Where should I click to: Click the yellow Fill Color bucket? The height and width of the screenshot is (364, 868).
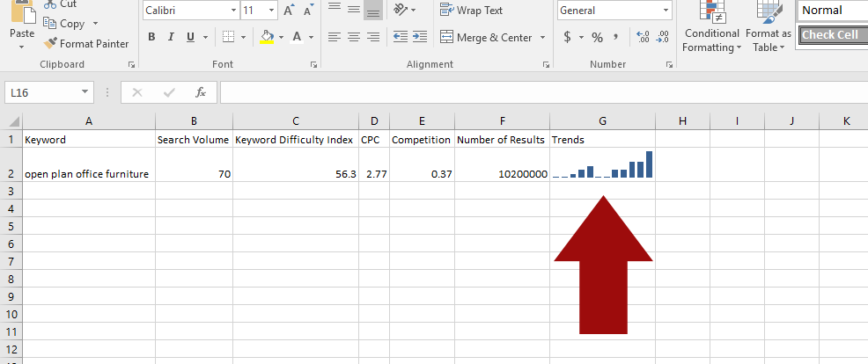point(268,37)
